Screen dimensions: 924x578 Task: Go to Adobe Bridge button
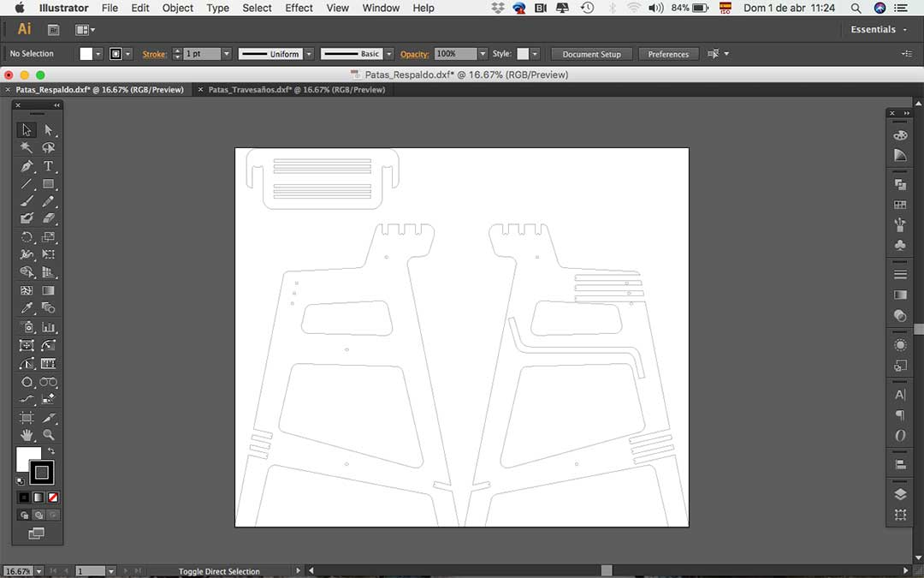tap(53, 29)
